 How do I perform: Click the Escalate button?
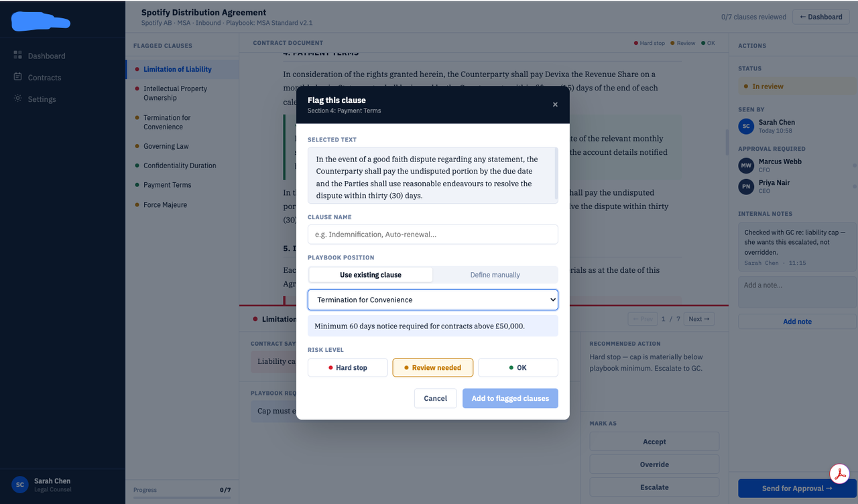point(654,487)
